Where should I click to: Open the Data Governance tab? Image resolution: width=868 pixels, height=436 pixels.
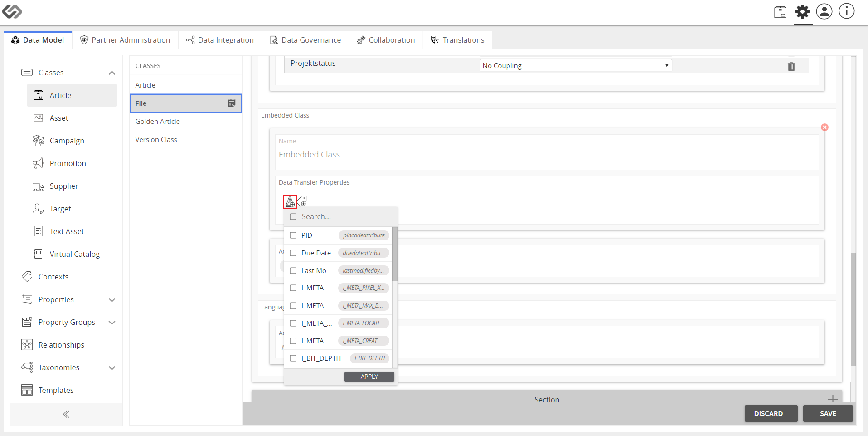(305, 40)
